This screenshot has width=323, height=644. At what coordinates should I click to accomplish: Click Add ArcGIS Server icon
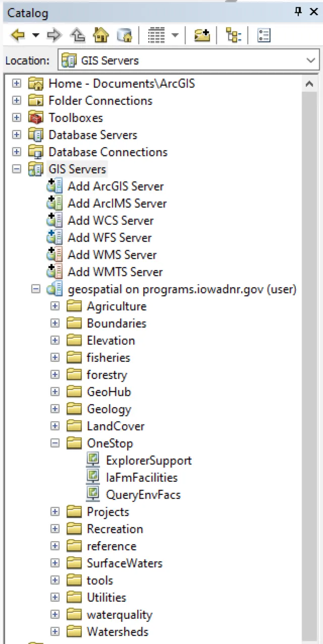55,186
